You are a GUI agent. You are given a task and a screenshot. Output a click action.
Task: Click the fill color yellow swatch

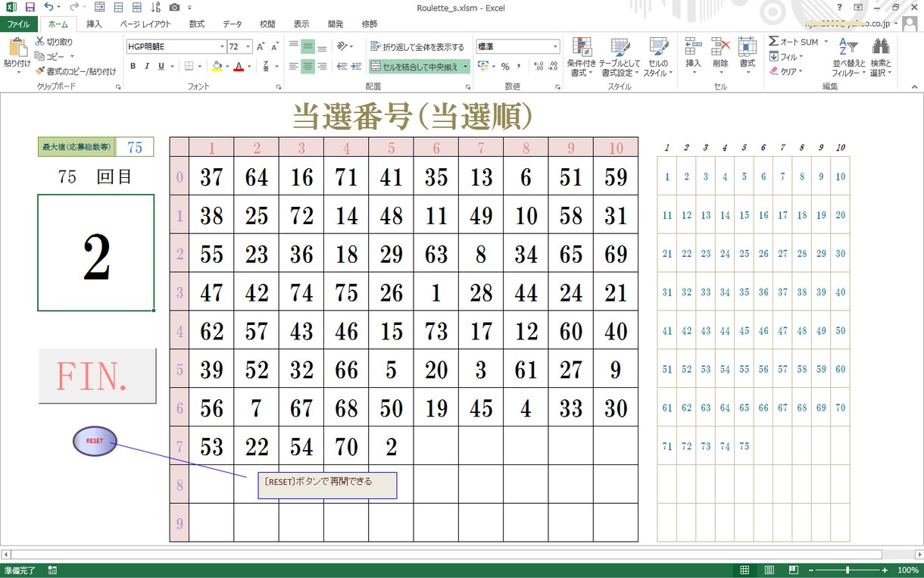217,67
